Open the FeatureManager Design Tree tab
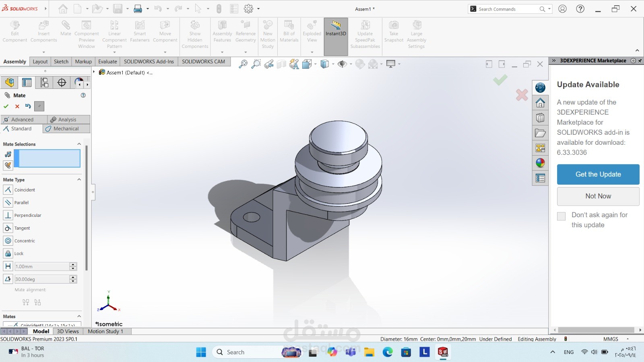The width and height of the screenshot is (644, 362). pyautogui.click(x=10, y=82)
